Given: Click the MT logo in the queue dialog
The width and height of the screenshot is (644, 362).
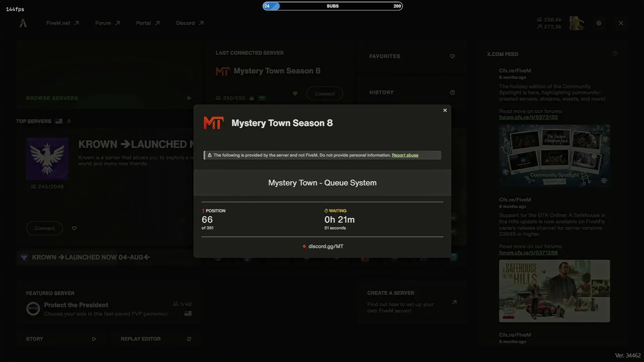Looking at the screenshot, I should pyautogui.click(x=213, y=123).
